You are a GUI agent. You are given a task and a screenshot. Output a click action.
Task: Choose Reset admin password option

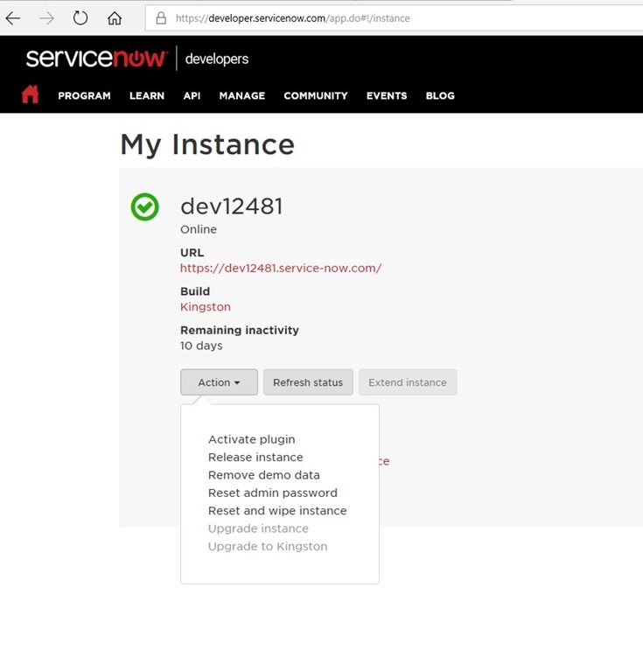[x=273, y=493]
